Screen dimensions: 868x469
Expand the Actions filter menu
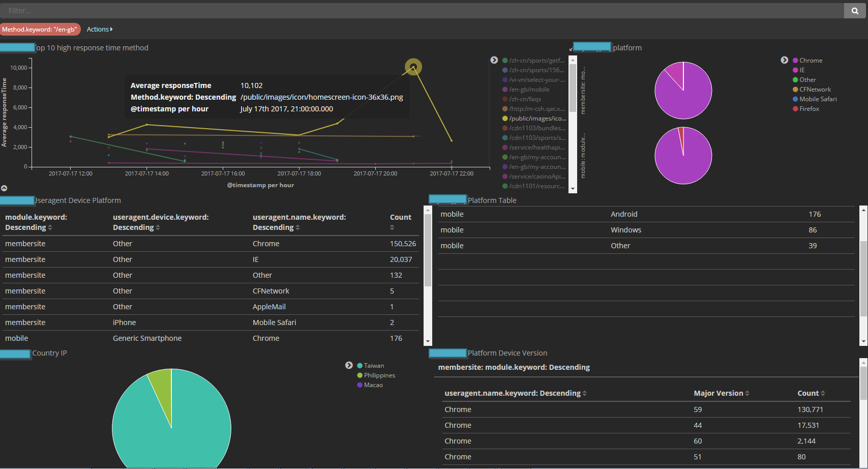tap(100, 30)
